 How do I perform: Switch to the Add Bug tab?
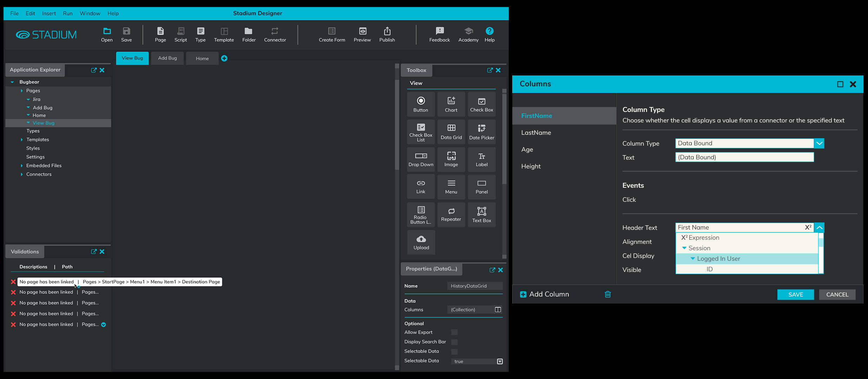167,58
